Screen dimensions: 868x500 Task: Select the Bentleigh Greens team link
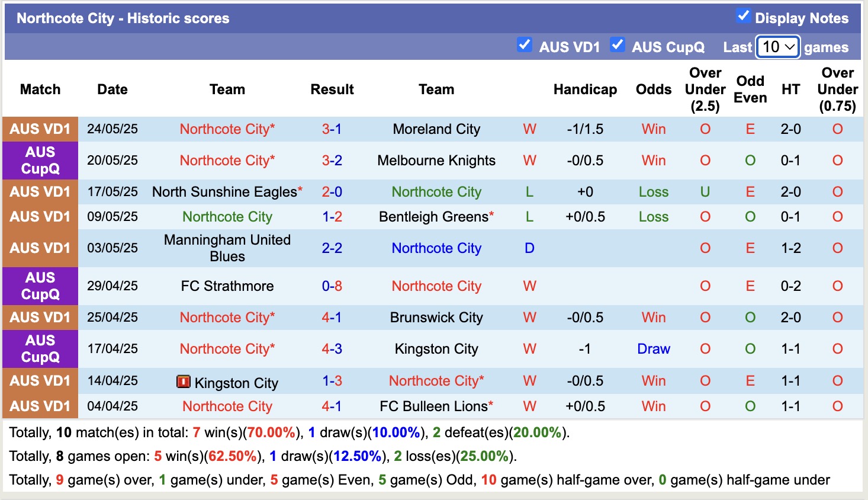(x=433, y=217)
